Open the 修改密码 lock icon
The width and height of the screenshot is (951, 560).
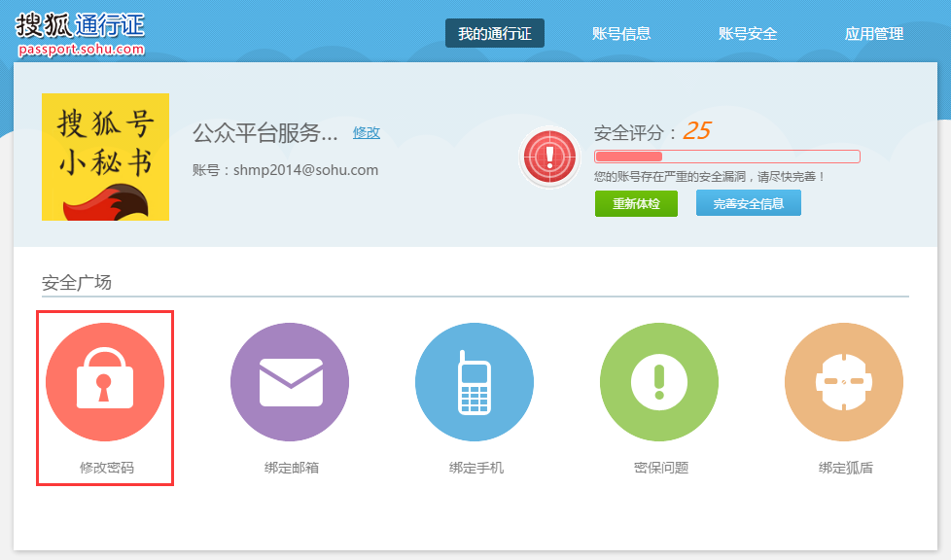tap(105, 382)
